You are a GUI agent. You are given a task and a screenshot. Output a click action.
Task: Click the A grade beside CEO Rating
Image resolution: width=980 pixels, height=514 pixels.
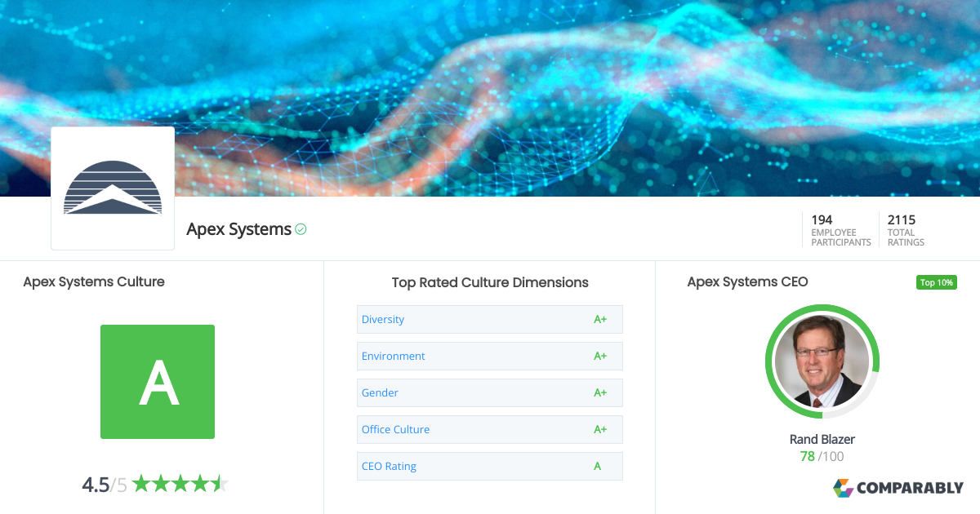(598, 466)
